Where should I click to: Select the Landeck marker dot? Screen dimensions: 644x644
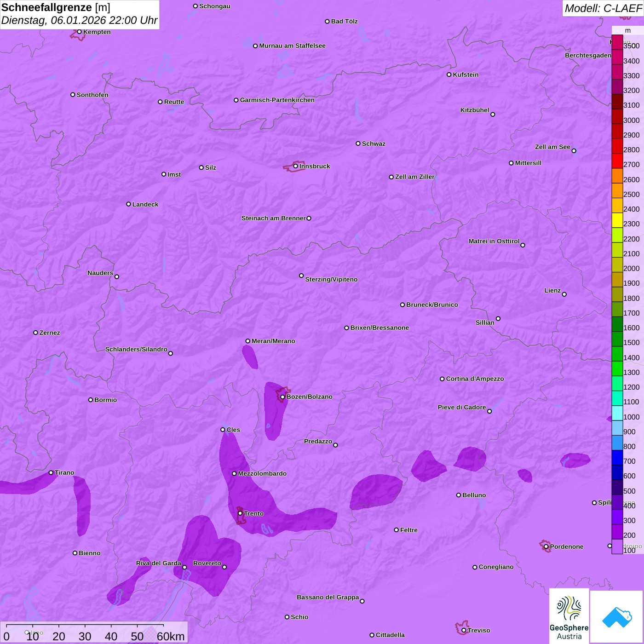[128, 204]
